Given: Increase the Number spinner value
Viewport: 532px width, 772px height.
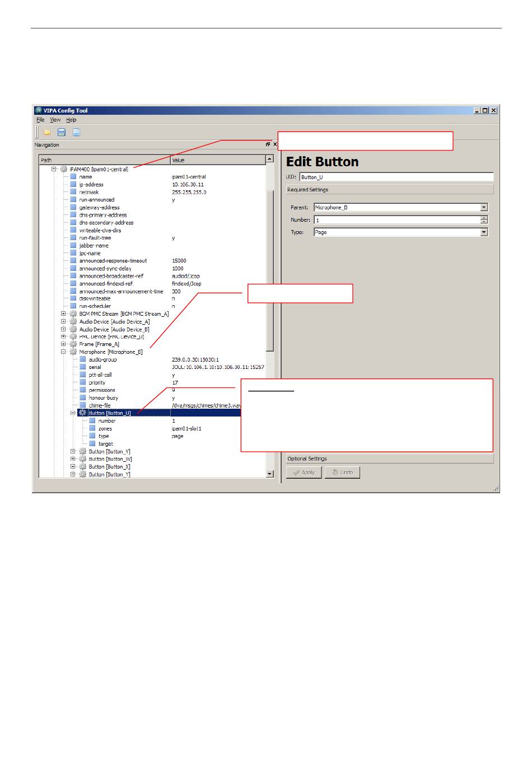Looking at the screenshot, I should (x=484, y=218).
